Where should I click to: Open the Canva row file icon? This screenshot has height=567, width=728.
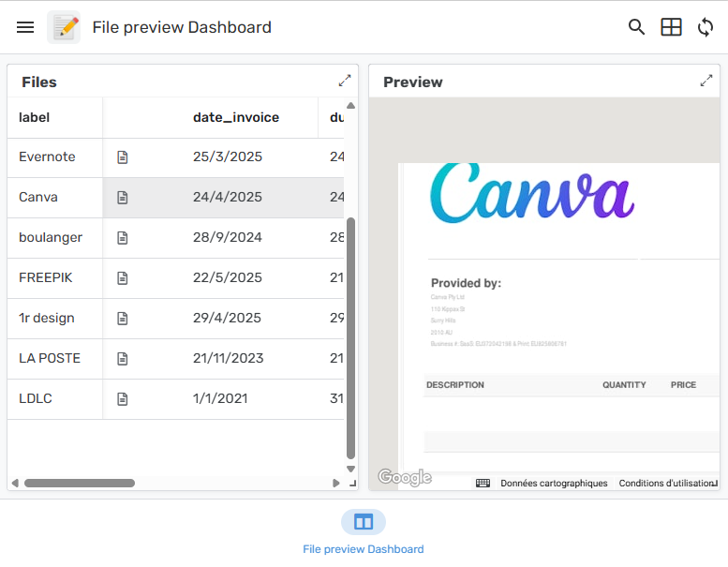point(123,198)
